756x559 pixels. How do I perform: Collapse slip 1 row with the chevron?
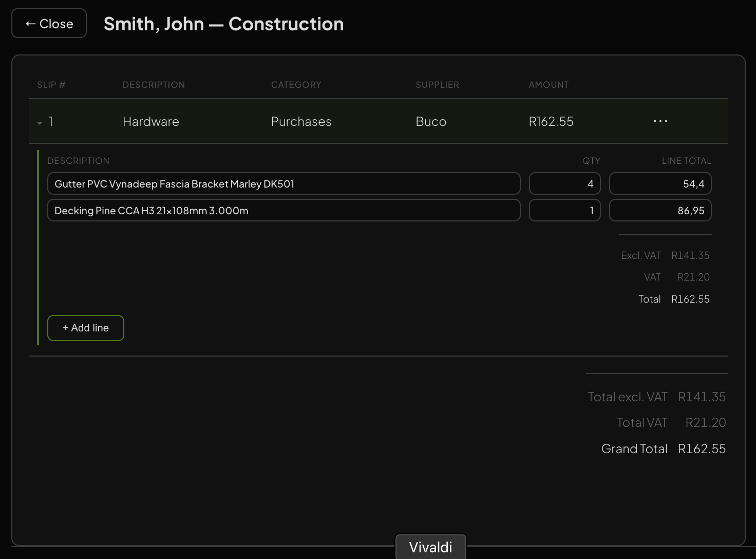[40, 123]
